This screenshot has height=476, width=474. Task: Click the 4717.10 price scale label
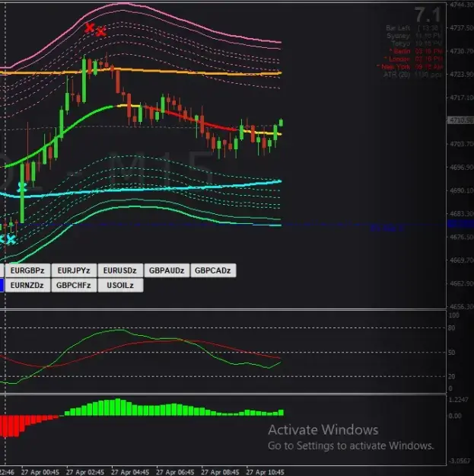point(462,97)
